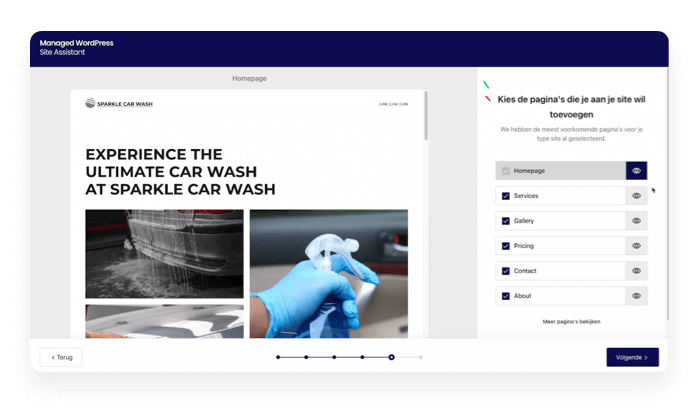Jump to the first progress step dot
This screenshot has width=700, height=420.
278,357
